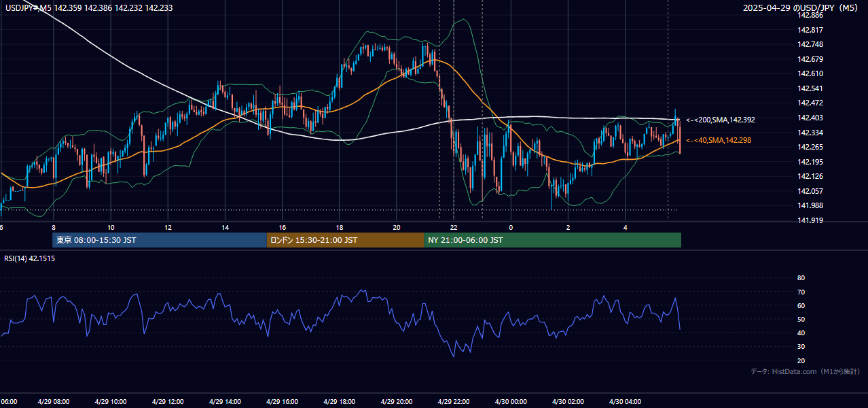The height and width of the screenshot is (408, 868).
Task: Click hour label 10 under the price chart
Action: click(111, 228)
